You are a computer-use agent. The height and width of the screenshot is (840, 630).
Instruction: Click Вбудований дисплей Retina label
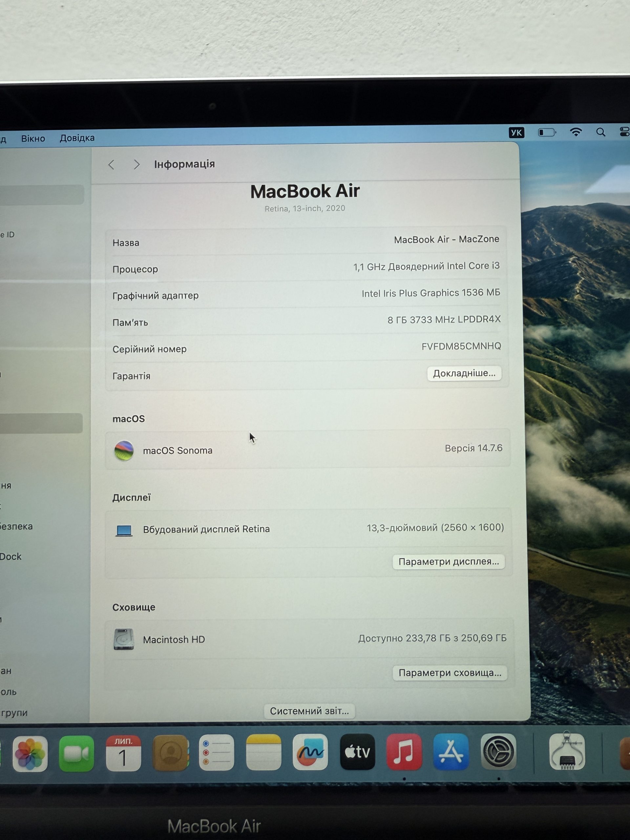coord(206,529)
